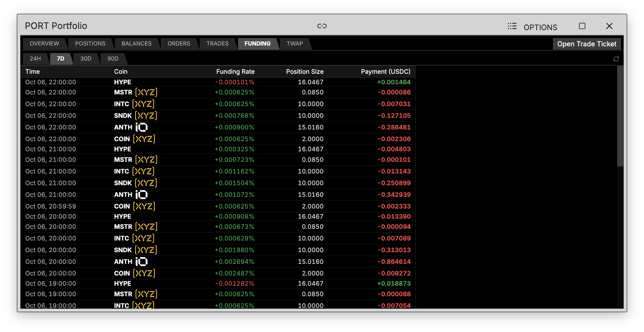Click the Position Size column header
Screen dimensions: 644x332
pos(305,72)
